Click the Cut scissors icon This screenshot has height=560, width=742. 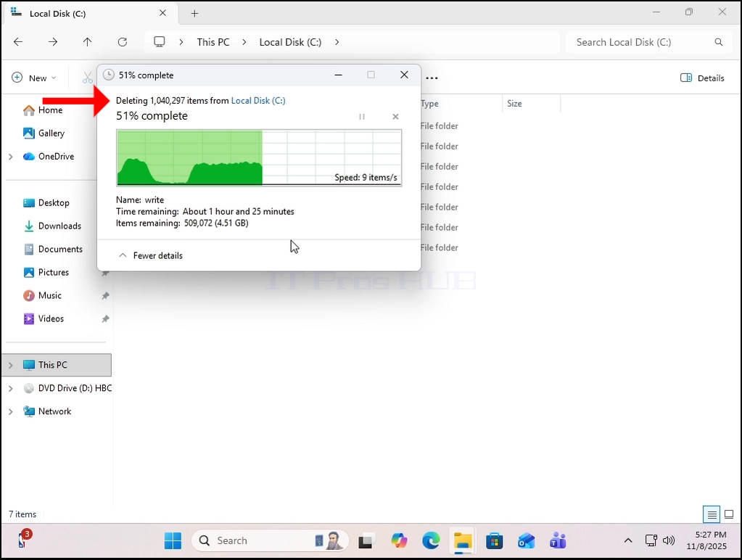coord(87,78)
